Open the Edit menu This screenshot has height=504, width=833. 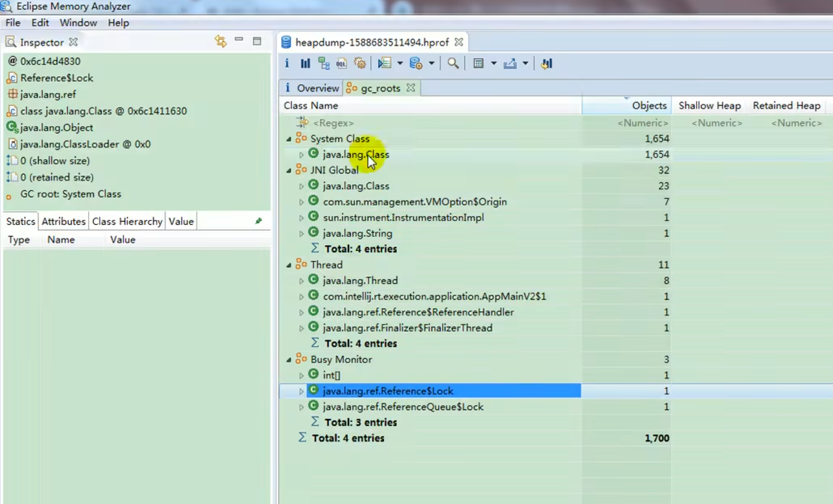click(x=40, y=23)
